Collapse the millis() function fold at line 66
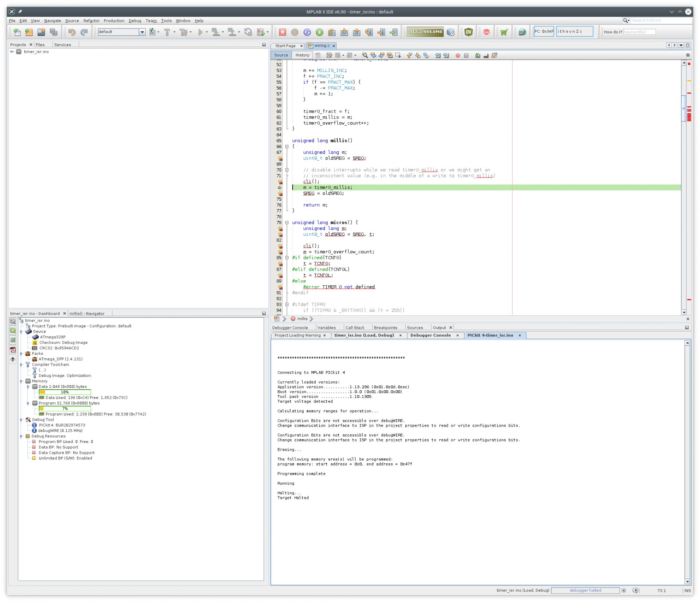This screenshot has height=602, width=700. point(287,147)
